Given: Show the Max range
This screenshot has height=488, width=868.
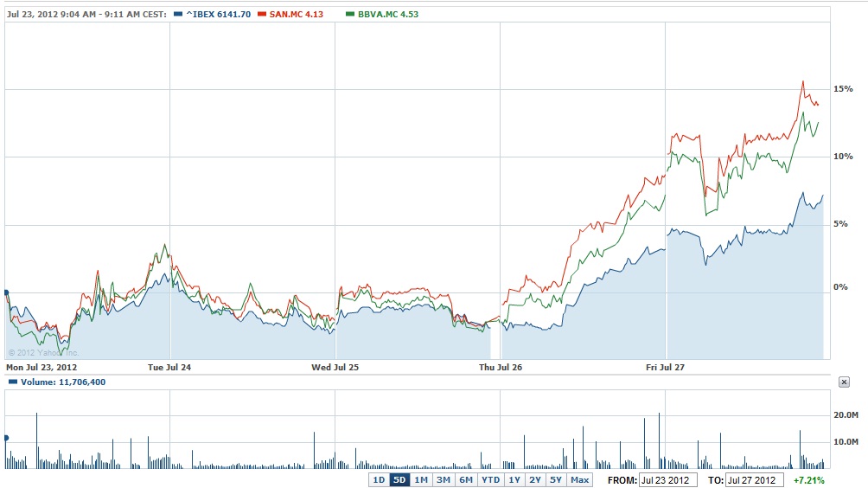Looking at the screenshot, I should (579, 479).
